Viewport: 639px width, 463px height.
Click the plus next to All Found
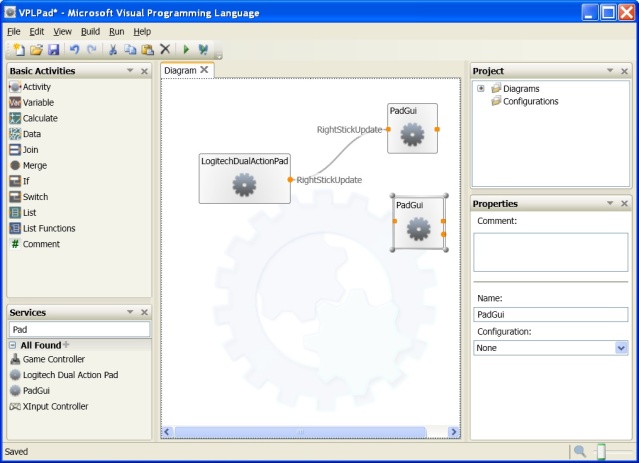click(66, 345)
